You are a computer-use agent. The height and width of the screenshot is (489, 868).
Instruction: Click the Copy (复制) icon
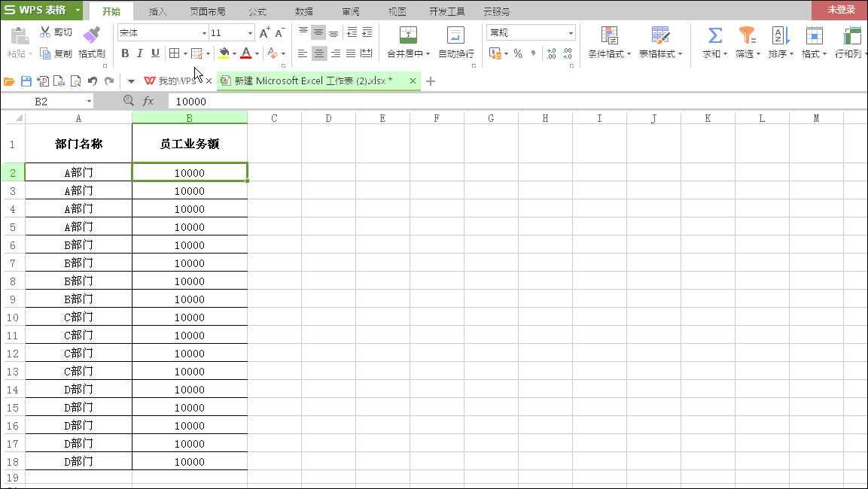tap(45, 53)
